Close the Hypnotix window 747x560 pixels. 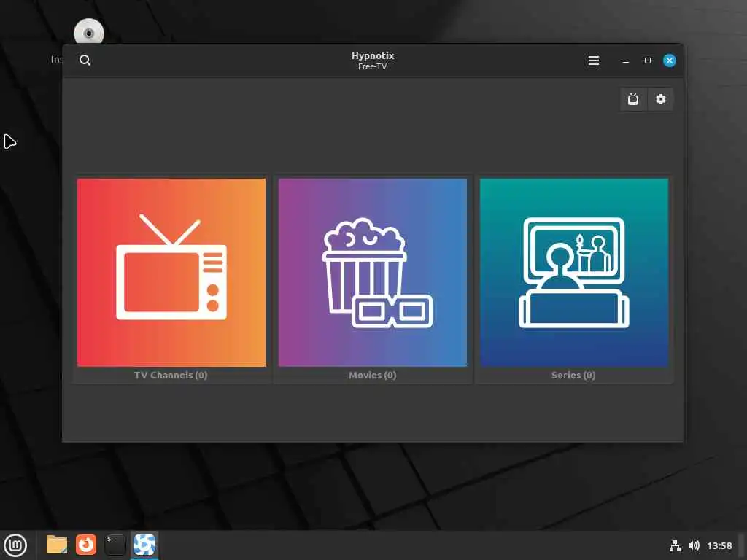670,61
